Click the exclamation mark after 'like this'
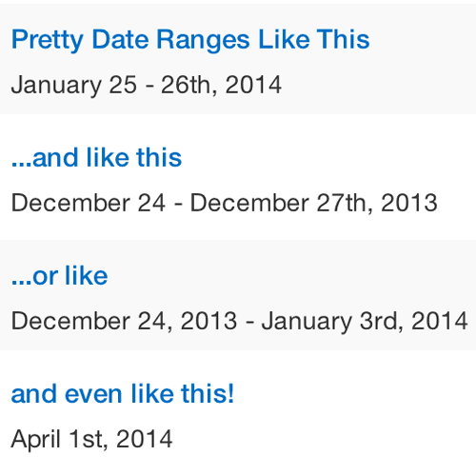 click(x=230, y=393)
